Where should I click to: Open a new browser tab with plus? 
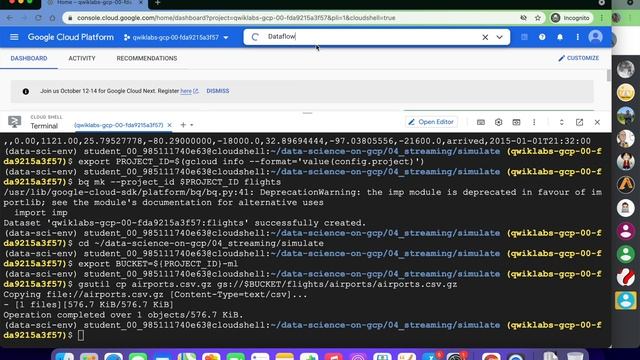click(158, 3)
